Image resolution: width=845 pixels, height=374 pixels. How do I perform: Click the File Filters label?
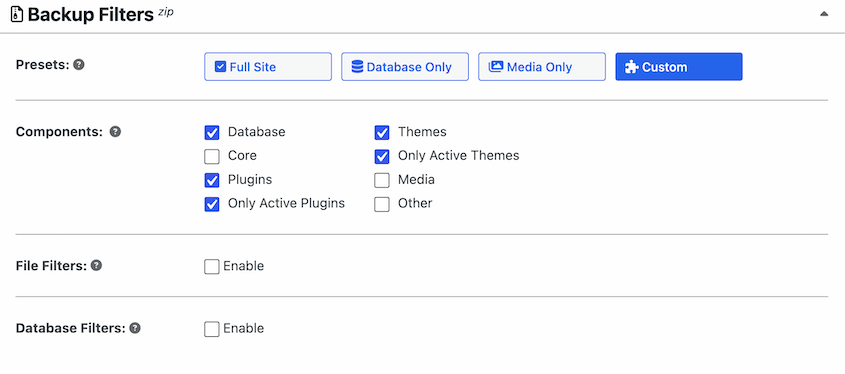pyautogui.click(x=51, y=266)
